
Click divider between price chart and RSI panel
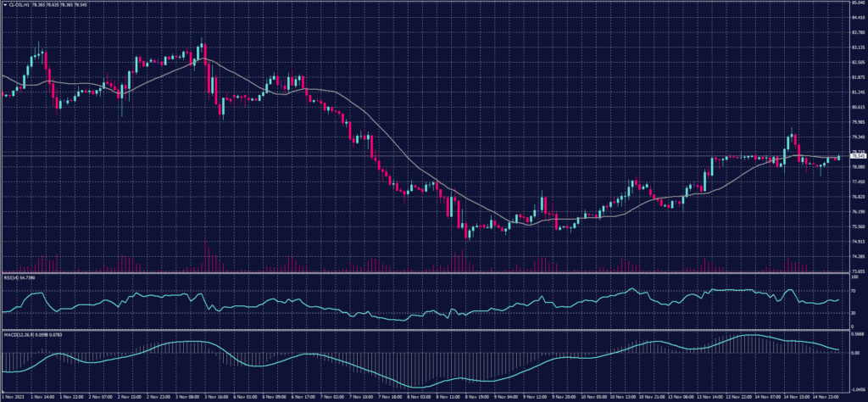pyautogui.click(x=424, y=274)
